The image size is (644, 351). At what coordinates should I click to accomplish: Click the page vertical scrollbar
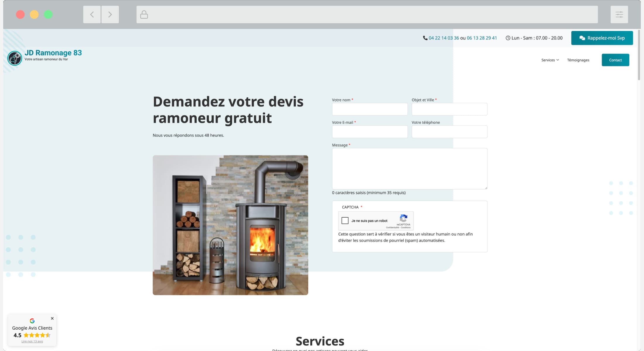(639, 56)
